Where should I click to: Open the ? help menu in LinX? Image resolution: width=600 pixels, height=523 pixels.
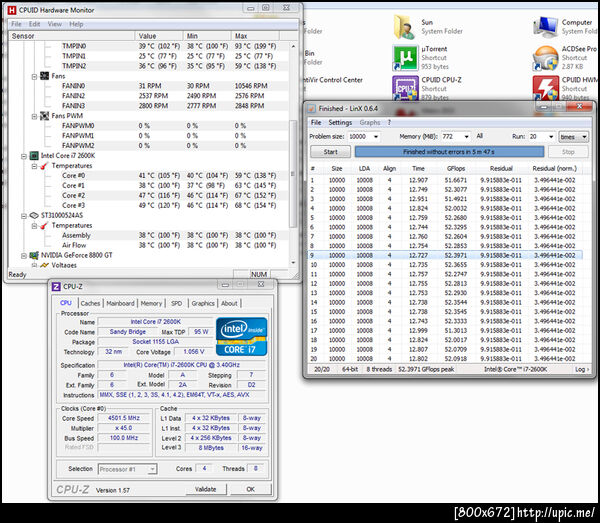pos(389,122)
